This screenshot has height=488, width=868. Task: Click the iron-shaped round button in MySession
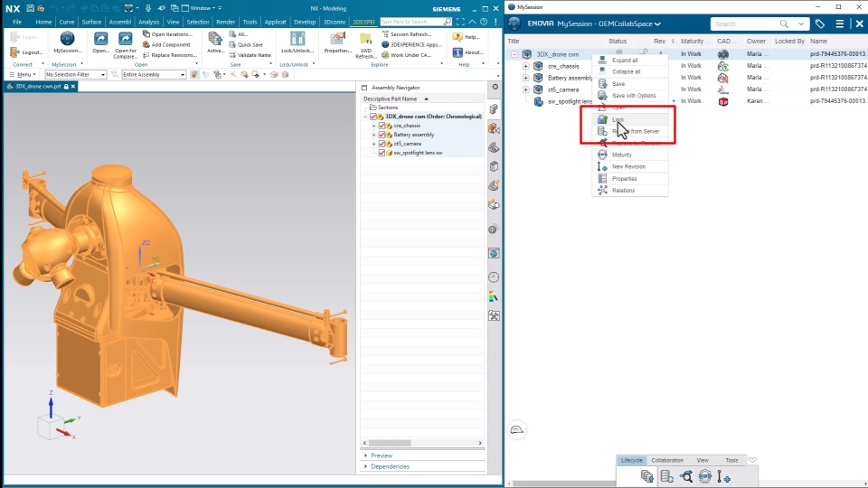click(516, 430)
